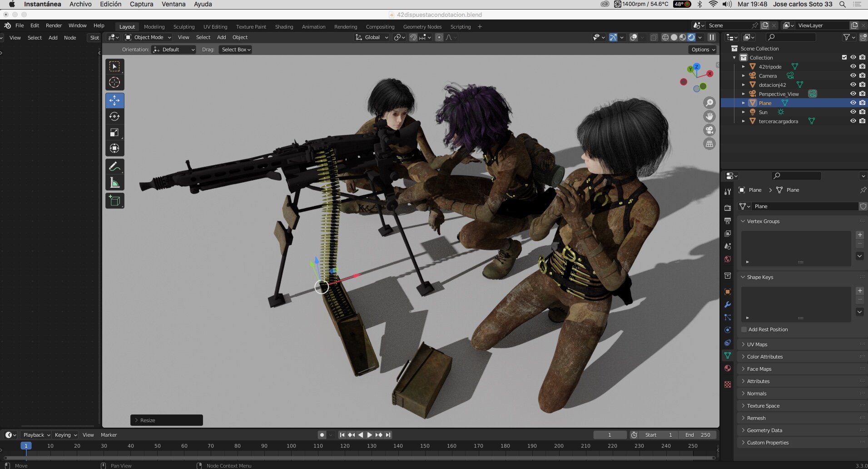Click frame 100 on the timeline
Image resolution: width=868 pixels, height=469 pixels.
point(291,446)
